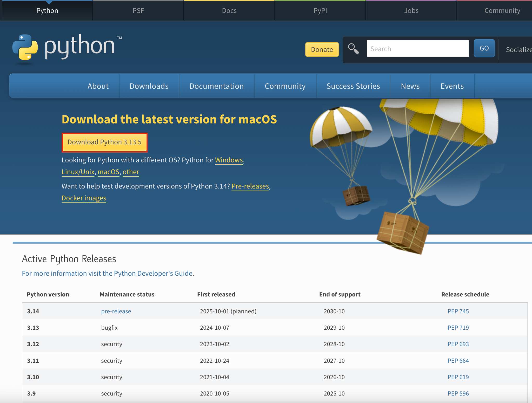Viewport: 532px width, 403px height.
Task: Open the Socialize menu
Action: click(518, 50)
